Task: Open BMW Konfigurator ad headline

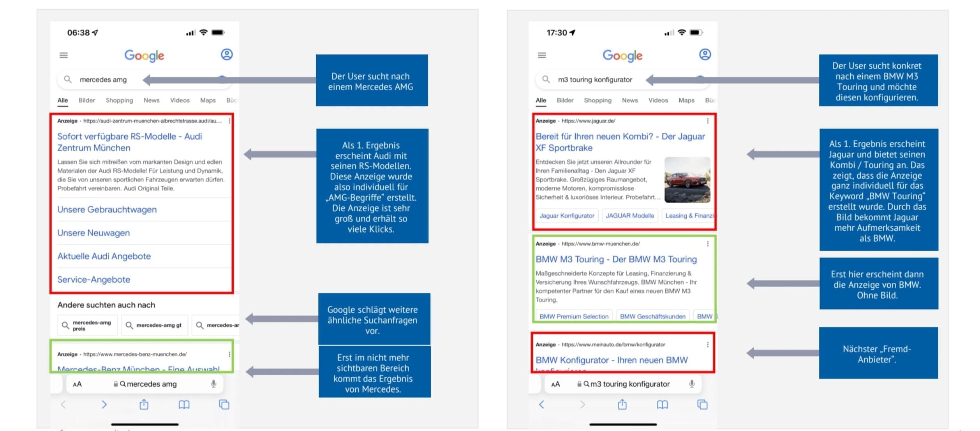Action: pos(612,360)
